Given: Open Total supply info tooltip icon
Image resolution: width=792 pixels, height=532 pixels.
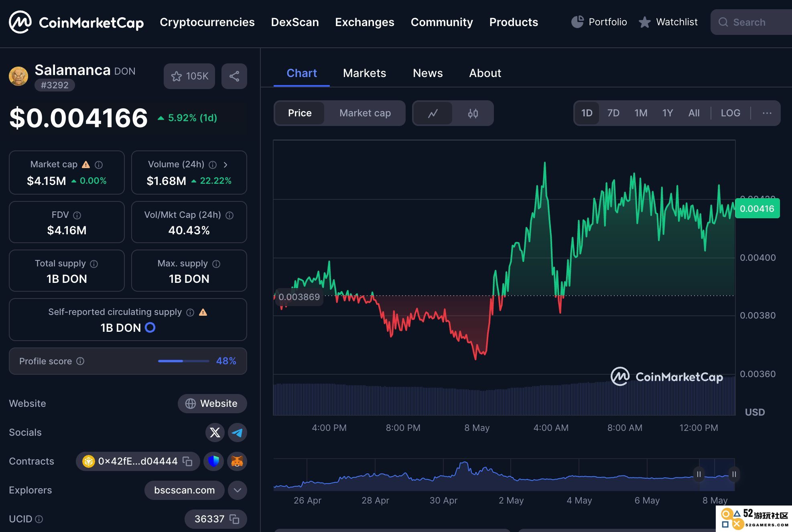Looking at the screenshot, I should (x=94, y=264).
